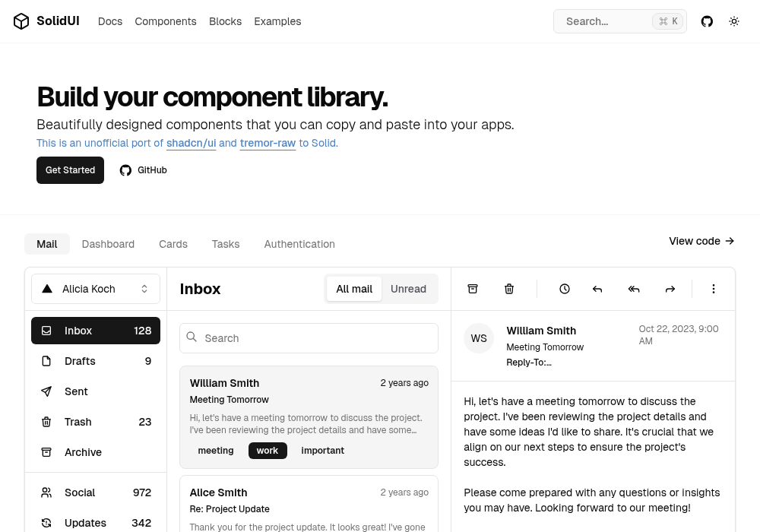Click the Archive icon in mail toolbar

pos(473,289)
